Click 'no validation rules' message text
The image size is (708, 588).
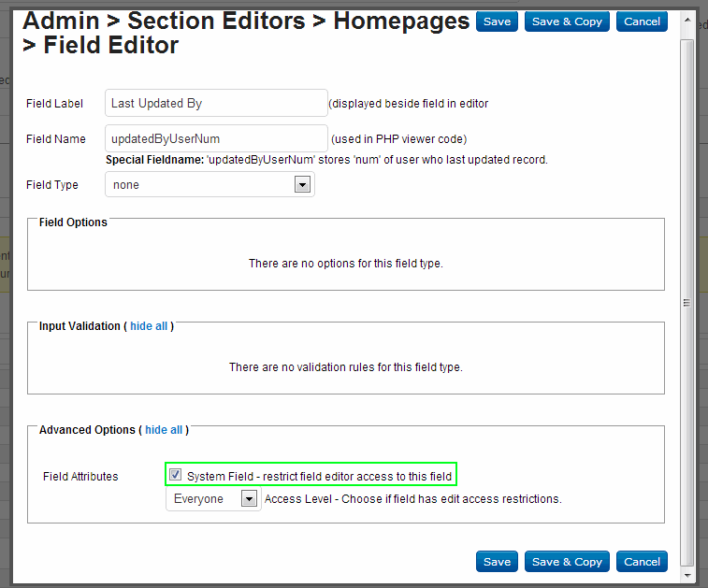point(345,367)
